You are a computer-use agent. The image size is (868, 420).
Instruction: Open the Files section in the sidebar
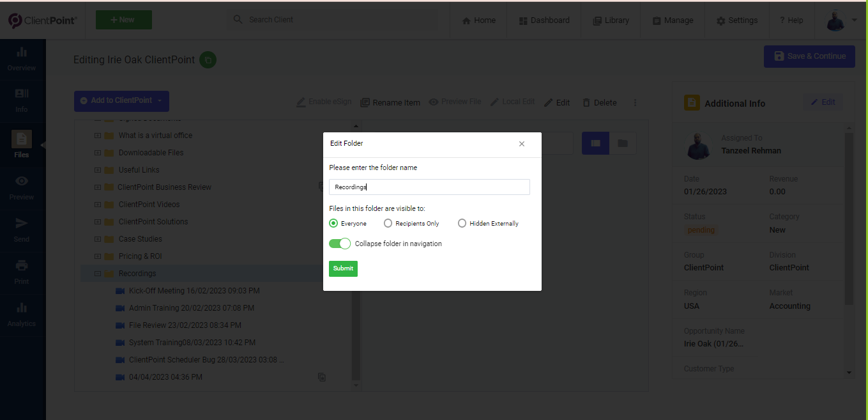pos(22,144)
